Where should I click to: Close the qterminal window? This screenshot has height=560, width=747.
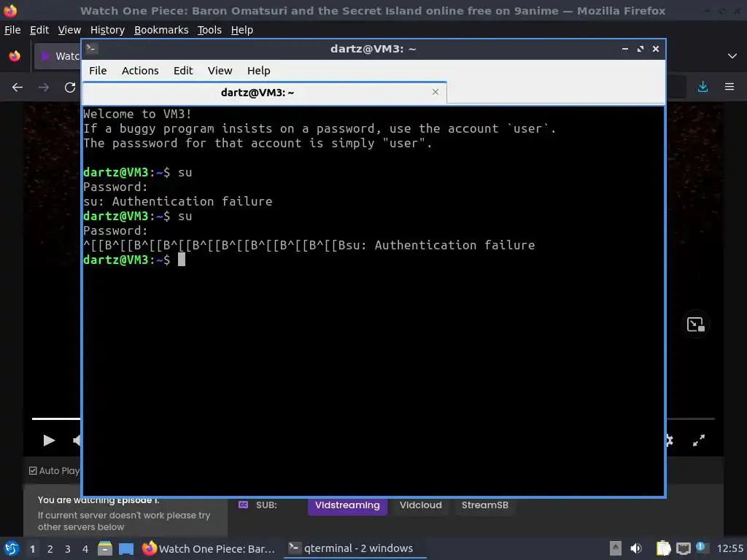(x=656, y=49)
